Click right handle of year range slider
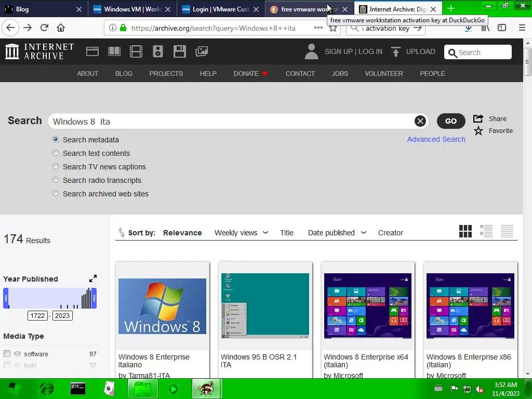This screenshot has height=399, width=532. 94,298
